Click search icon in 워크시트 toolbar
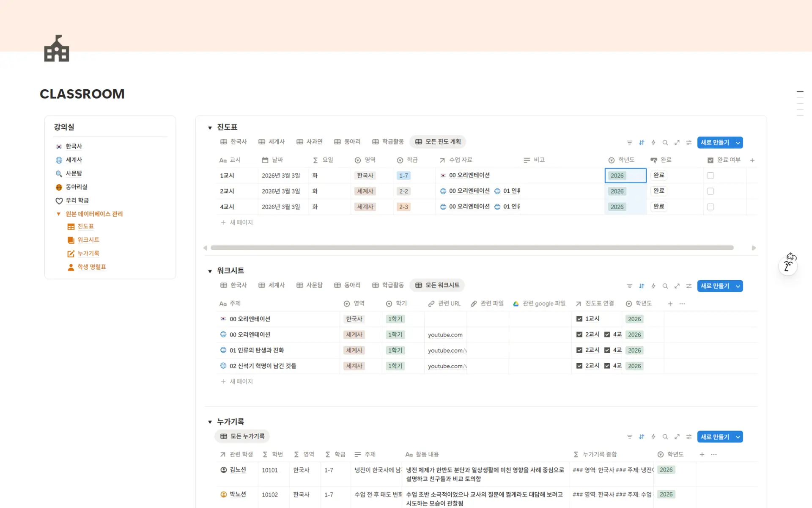The height and width of the screenshot is (508, 812). click(665, 286)
